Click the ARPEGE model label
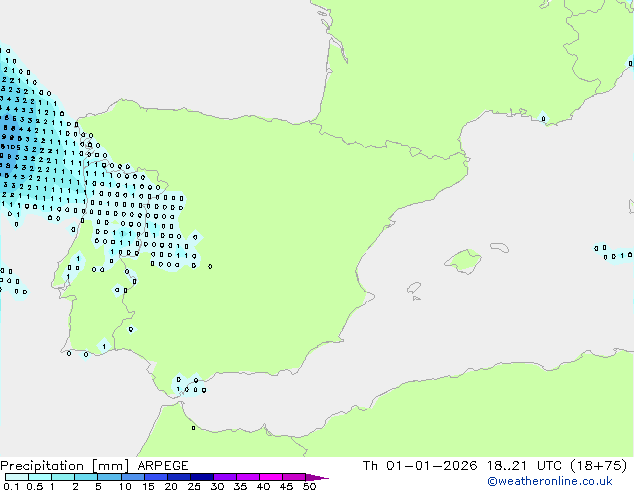 point(161,466)
